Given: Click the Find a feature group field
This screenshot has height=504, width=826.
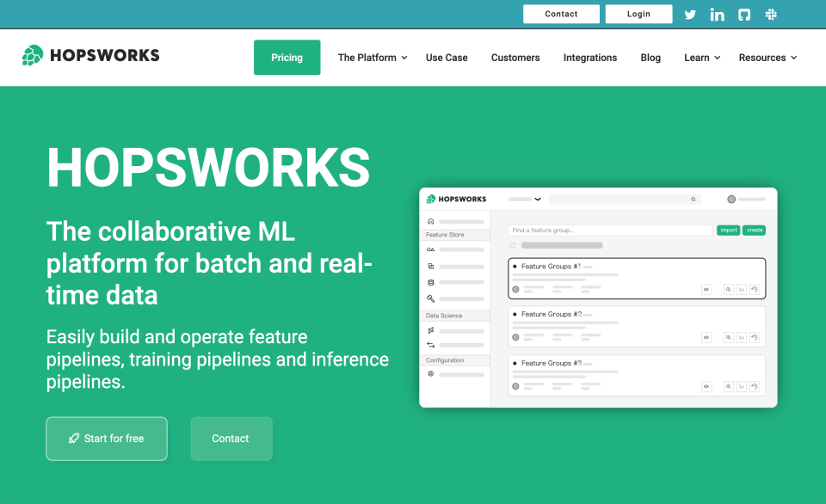Looking at the screenshot, I should coord(610,230).
